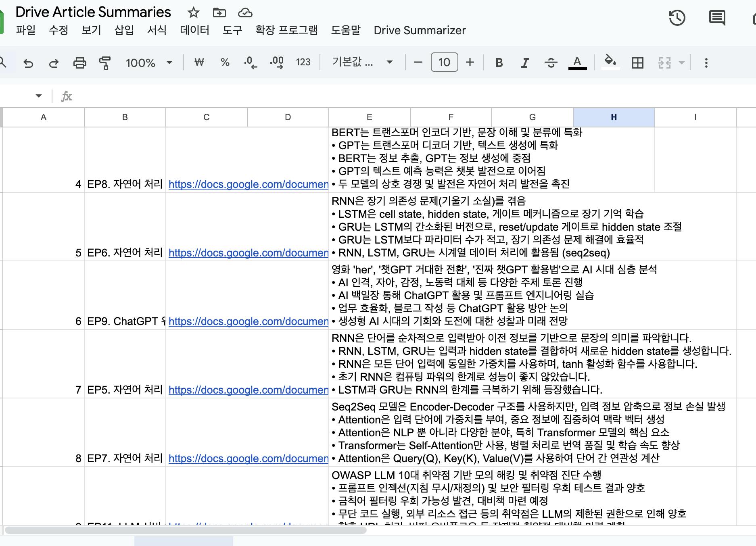Viewport: 756px width, 546px height.
Task: Open the toolbar overflow three-dot menu
Action: click(706, 63)
